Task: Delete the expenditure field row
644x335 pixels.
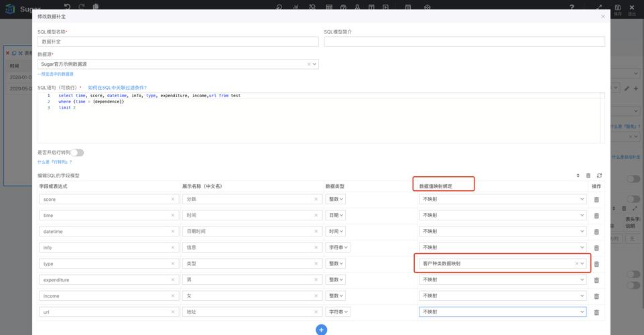Action: [596, 280]
